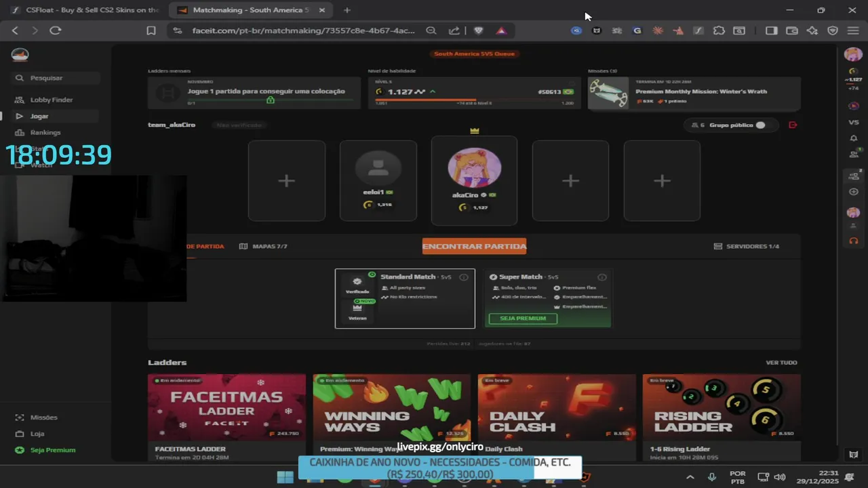
Task: Open Rankings in the sidebar
Action: coord(45,132)
